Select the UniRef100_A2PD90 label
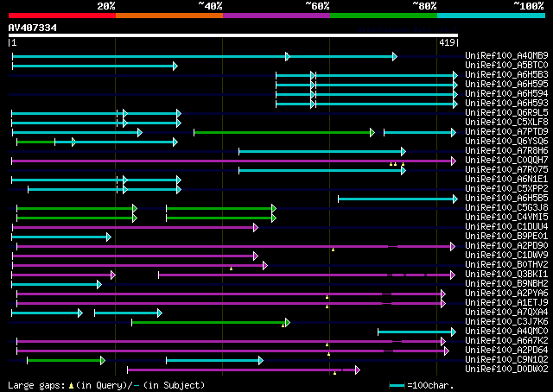The height and width of the screenshot is (392, 553). [506, 246]
